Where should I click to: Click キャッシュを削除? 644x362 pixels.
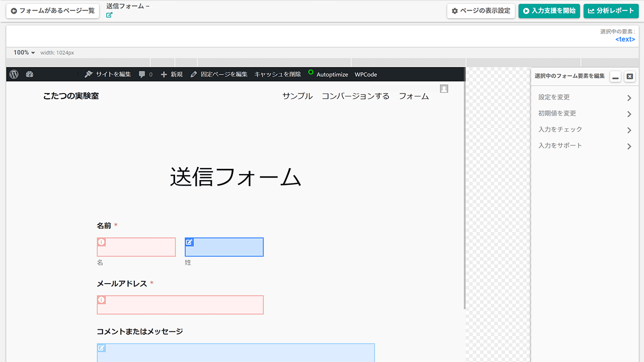[x=278, y=74]
